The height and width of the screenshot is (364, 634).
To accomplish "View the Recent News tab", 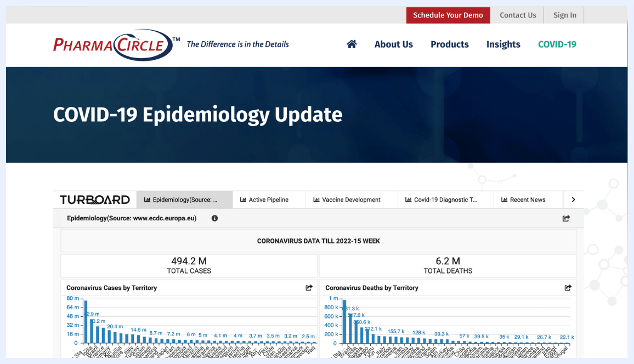I will [x=528, y=200].
